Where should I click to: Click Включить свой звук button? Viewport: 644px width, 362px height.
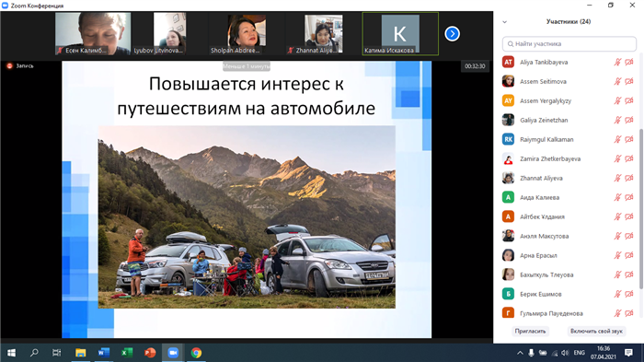(596, 332)
